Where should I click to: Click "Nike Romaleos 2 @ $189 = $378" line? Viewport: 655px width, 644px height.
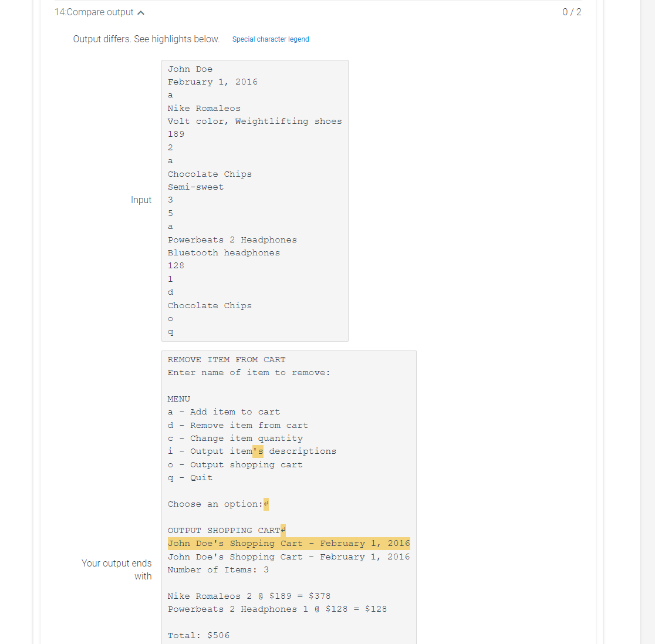[249, 596]
